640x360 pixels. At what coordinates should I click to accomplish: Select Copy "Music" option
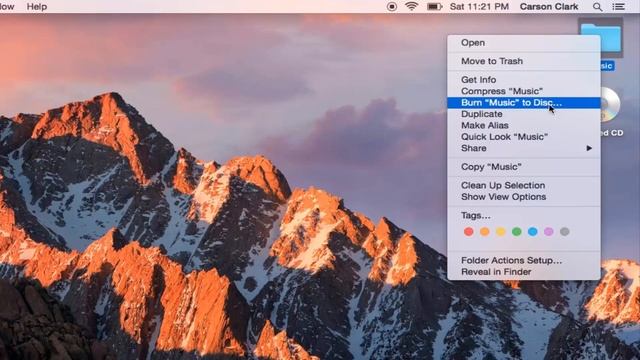pyautogui.click(x=524, y=167)
